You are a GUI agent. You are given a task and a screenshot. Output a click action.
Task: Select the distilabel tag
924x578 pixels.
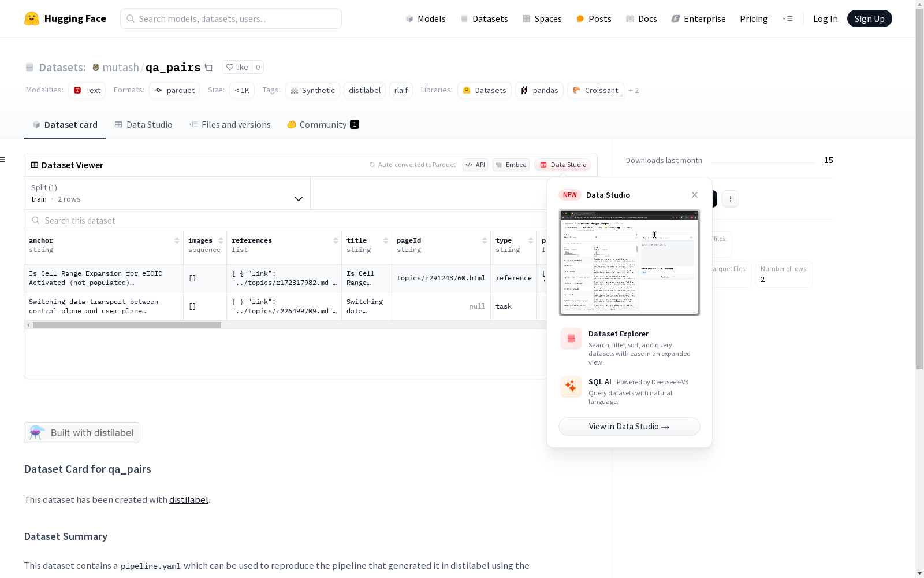pos(364,90)
